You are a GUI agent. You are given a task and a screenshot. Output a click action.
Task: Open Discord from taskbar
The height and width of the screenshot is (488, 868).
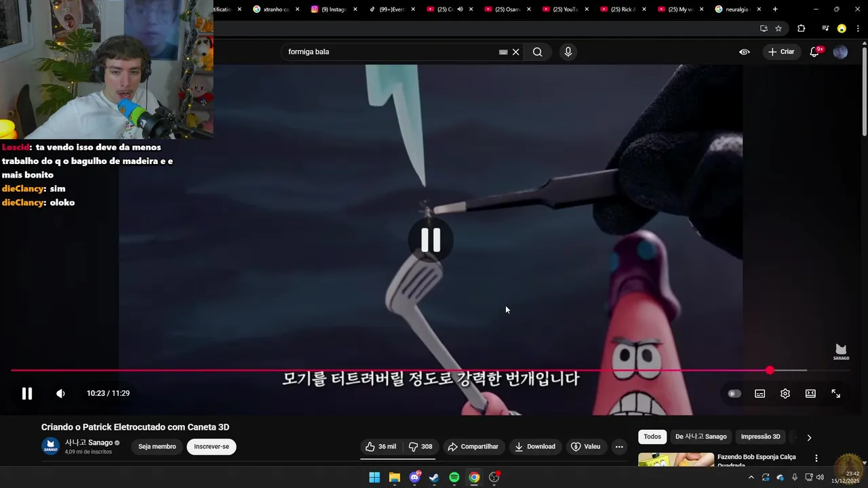coord(414,478)
